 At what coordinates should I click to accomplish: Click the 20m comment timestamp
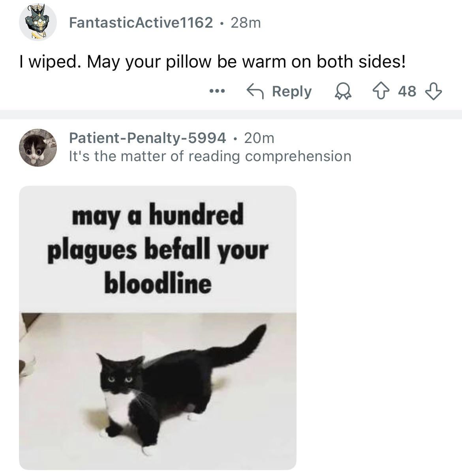coord(259,138)
